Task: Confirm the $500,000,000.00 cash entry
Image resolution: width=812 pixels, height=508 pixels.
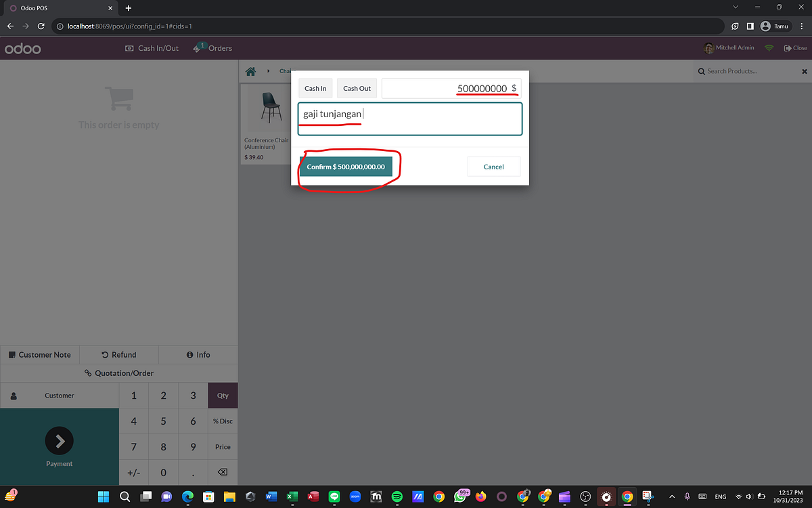Action: click(347, 166)
